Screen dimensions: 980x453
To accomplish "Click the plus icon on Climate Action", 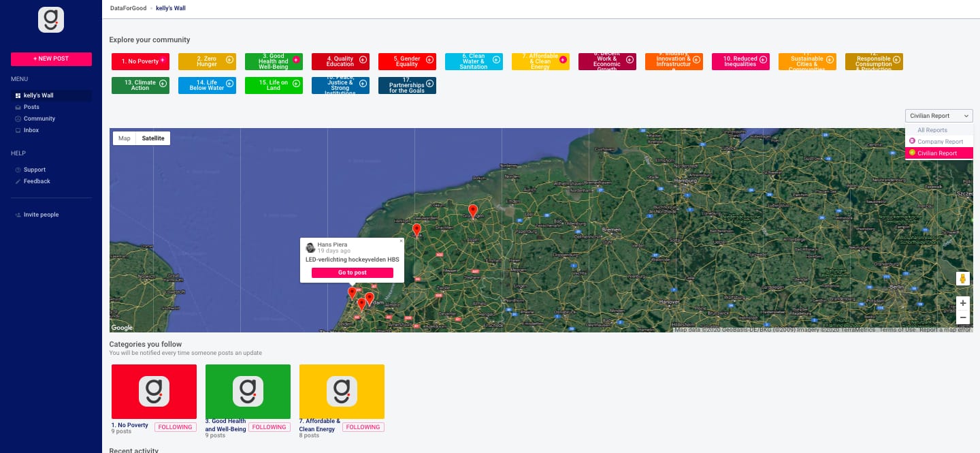I will point(163,83).
